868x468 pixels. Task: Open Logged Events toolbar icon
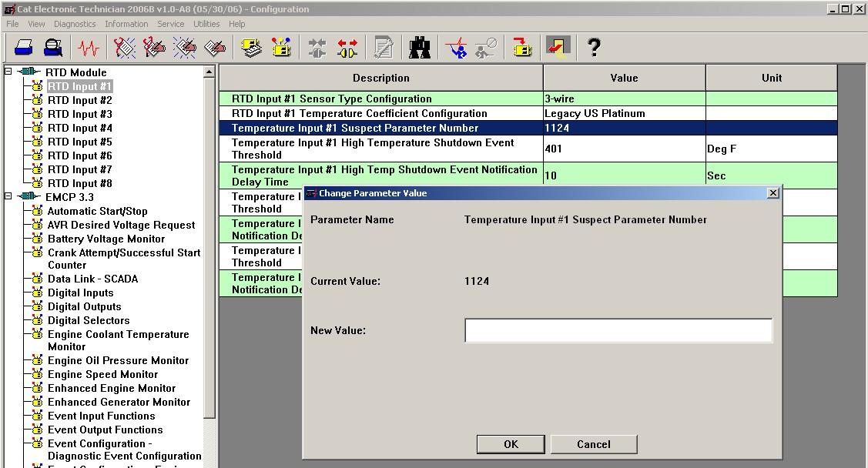[x=215, y=48]
